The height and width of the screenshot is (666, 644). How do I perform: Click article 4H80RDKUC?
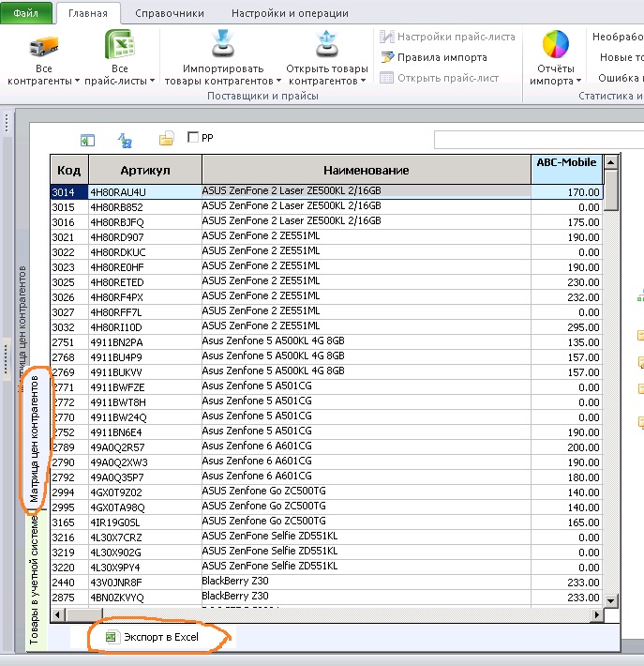(145, 252)
